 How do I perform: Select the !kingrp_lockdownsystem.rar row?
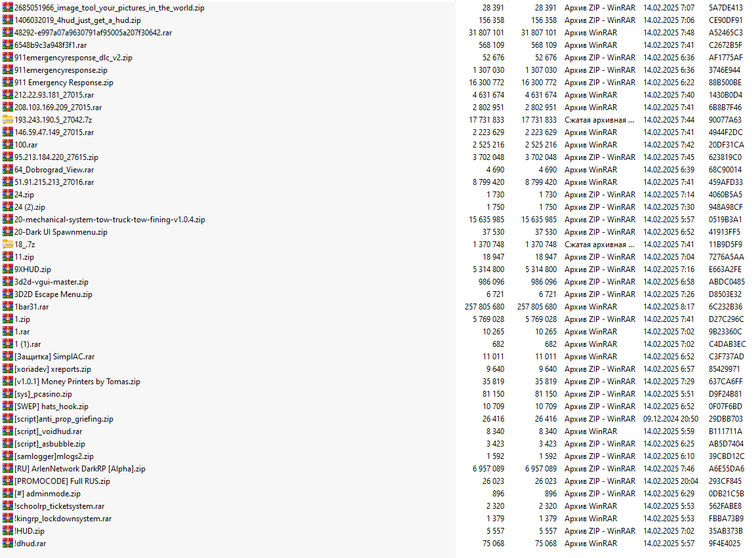click(63, 519)
